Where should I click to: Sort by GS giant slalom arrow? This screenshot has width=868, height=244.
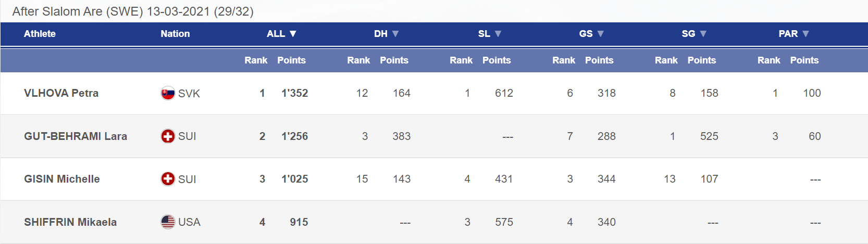[601, 34]
